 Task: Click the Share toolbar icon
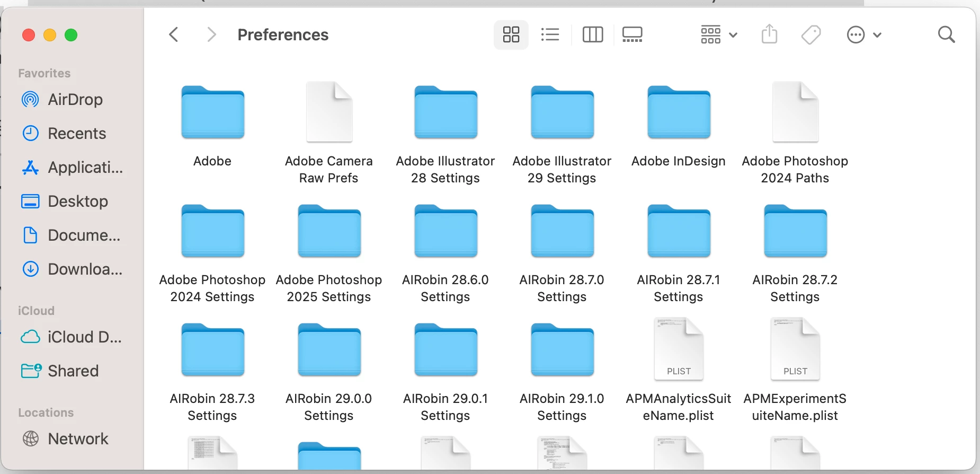click(769, 35)
